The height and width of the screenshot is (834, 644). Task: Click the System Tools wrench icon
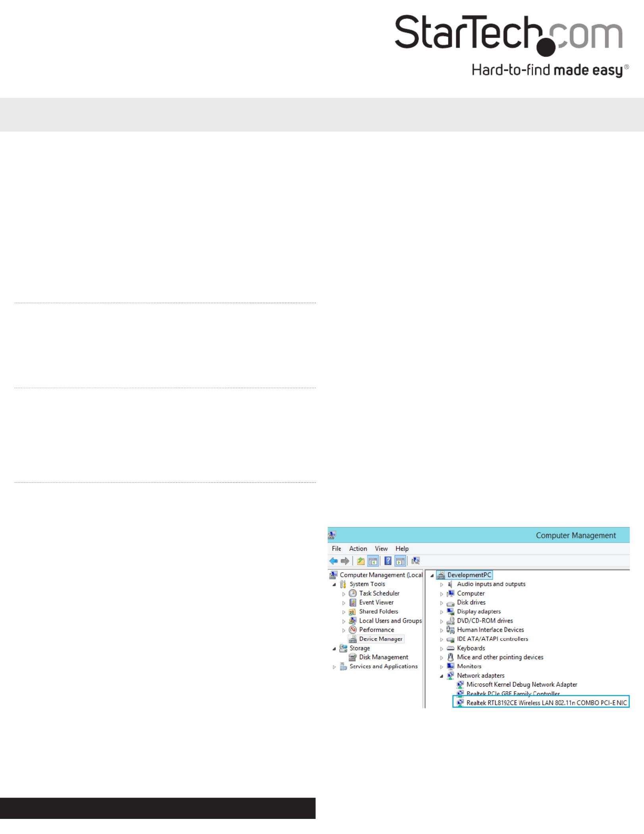pos(343,584)
